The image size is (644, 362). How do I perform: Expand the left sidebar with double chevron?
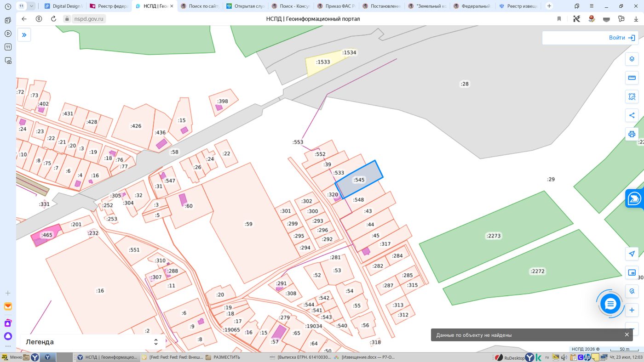[x=24, y=34]
